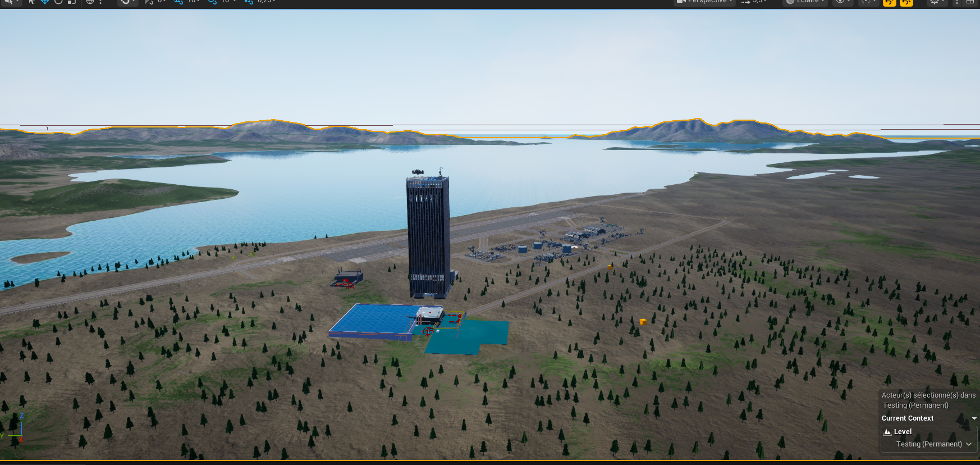Open the 0,25 scale snap value
This screenshot has width=980, height=465.
coord(266,2)
